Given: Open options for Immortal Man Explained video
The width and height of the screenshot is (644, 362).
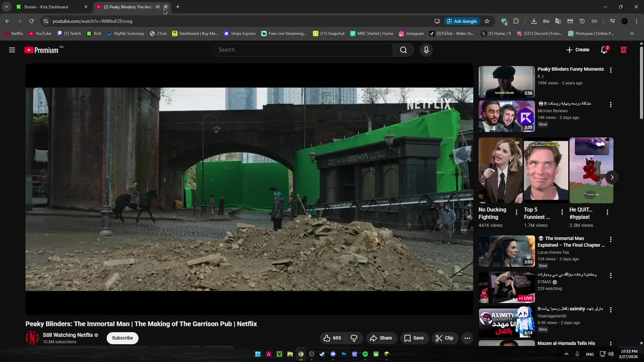Looking at the screenshot, I should [611, 239].
